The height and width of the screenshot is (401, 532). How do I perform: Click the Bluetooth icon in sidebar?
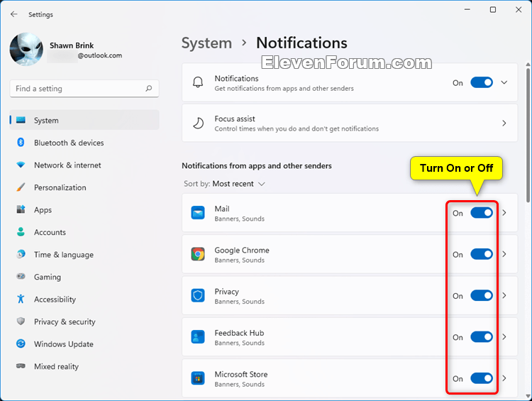(21, 143)
